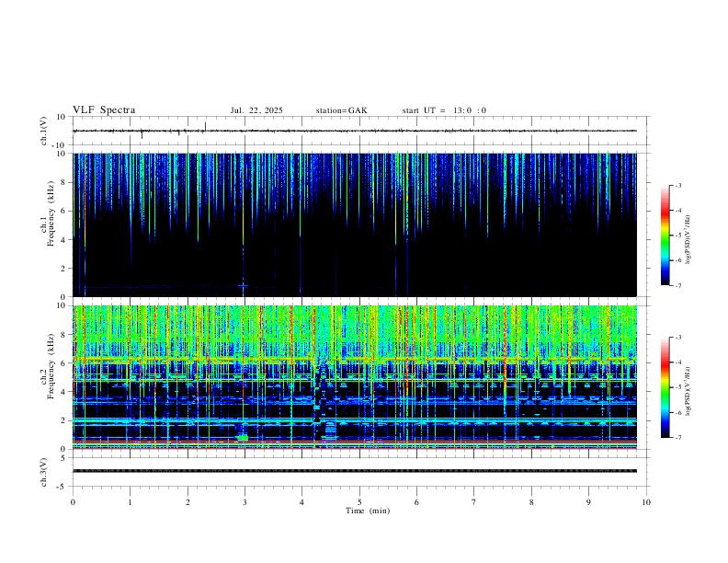Screen dimensions: 728x563
Task: Click the log(PSD) label beside ch.2 color bar
Action: [688, 391]
